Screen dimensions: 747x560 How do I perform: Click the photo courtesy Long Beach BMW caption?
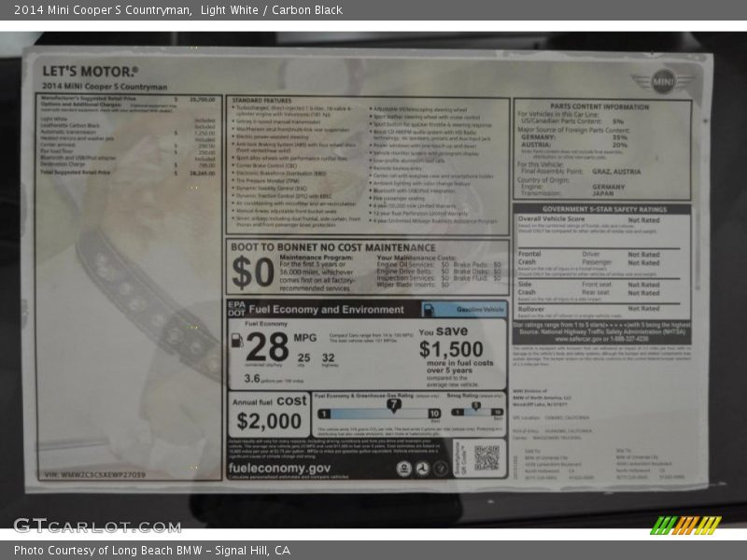[152, 551]
